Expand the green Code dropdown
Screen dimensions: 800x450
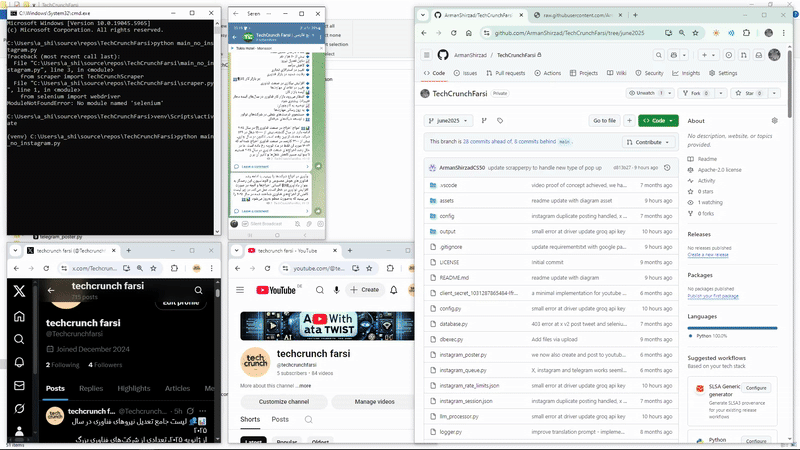click(x=657, y=121)
